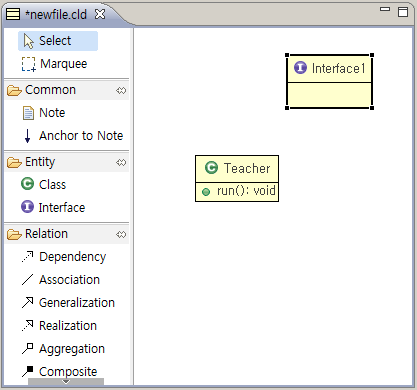
Task: Click the palette scroll-down arrow
Action: [x=66, y=382]
